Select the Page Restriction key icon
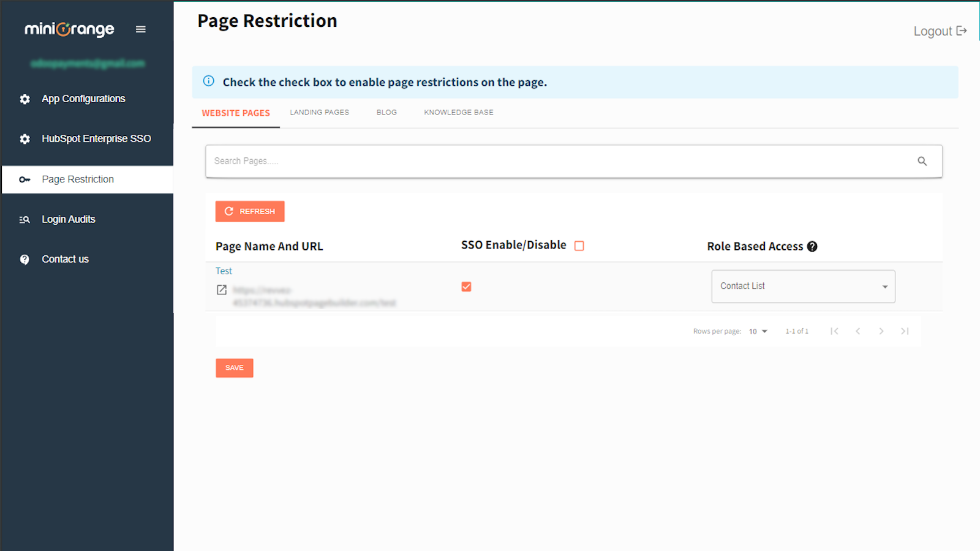 tap(24, 179)
